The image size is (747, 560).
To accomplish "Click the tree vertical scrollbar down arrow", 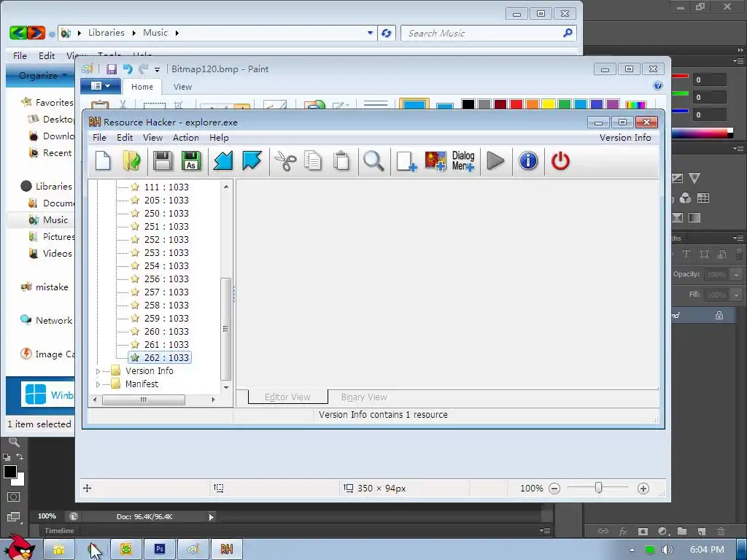I will tap(226, 388).
